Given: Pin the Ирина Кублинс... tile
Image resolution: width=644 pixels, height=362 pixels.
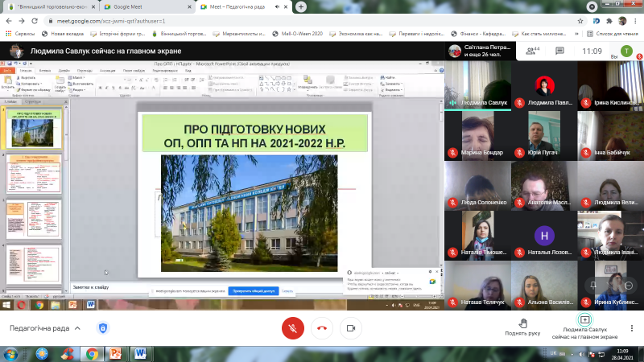Looking at the screenshot, I should click(x=592, y=286).
